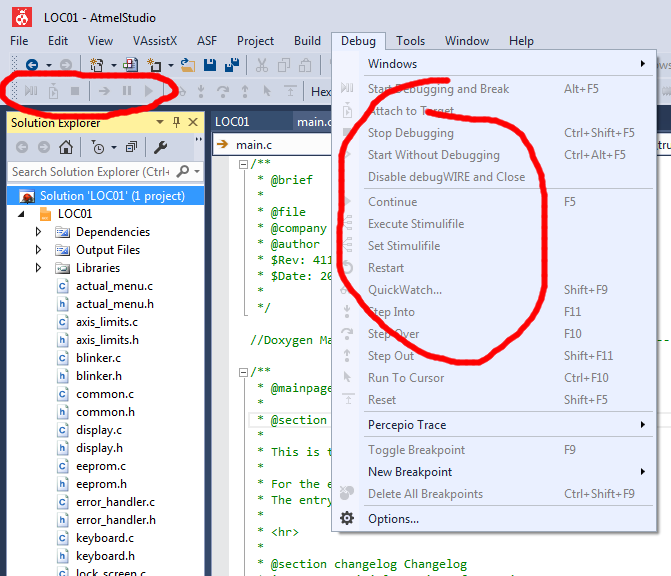Expand the Output Files tree node
This screenshot has width=671, height=576.
click(x=38, y=250)
